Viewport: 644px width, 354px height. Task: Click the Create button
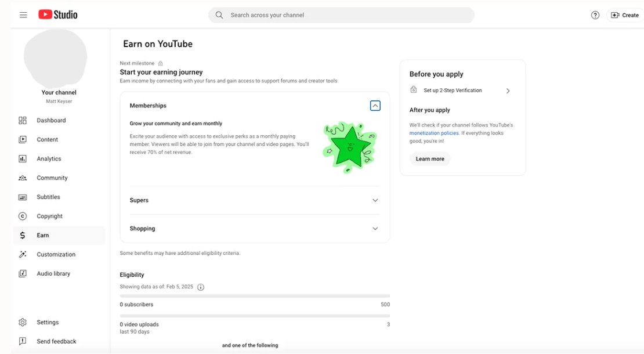tap(625, 15)
